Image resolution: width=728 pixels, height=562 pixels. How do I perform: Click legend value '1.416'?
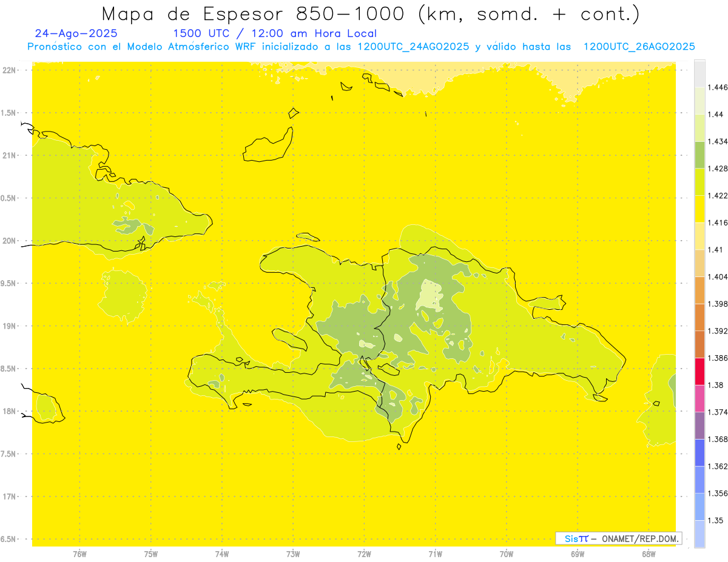718,222
